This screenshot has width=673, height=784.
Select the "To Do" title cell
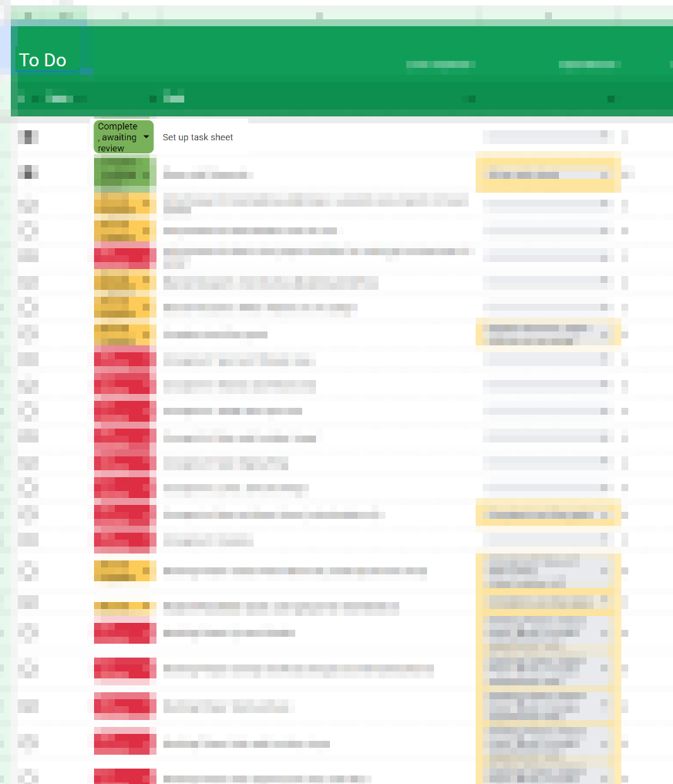tap(43, 60)
